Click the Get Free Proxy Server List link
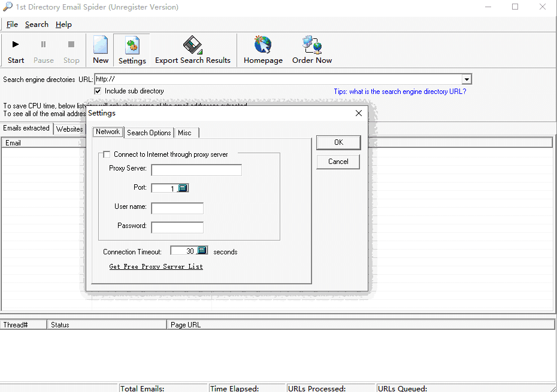The image size is (557, 392). coord(156,267)
